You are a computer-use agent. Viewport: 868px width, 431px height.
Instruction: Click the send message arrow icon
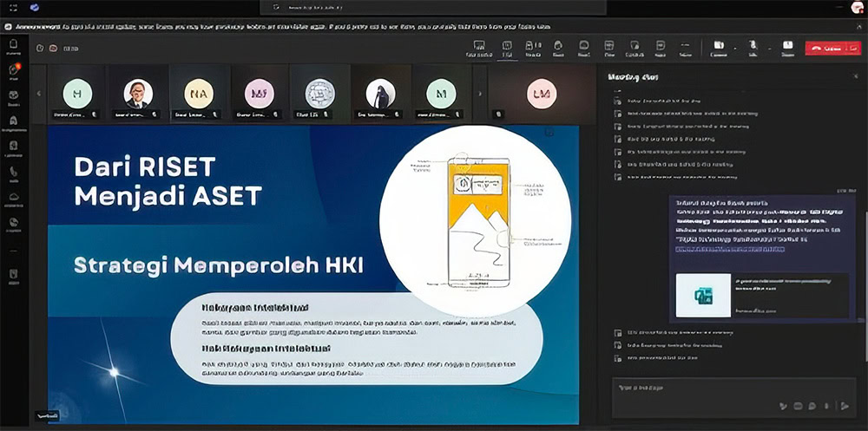pyautogui.click(x=845, y=405)
